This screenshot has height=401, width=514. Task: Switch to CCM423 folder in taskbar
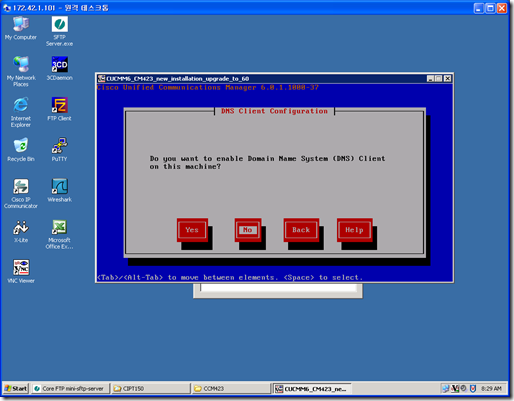tap(231, 388)
